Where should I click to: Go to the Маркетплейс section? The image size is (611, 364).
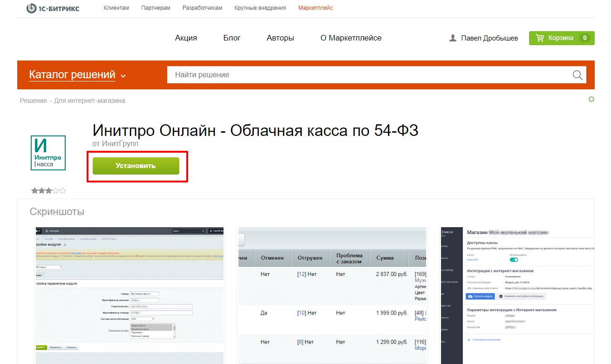coord(316,8)
